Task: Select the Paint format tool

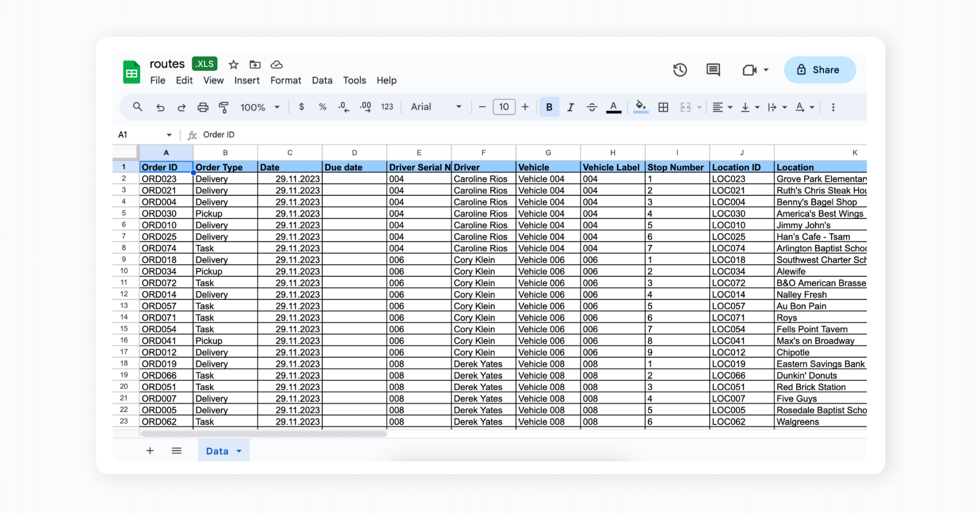Action: pos(224,107)
